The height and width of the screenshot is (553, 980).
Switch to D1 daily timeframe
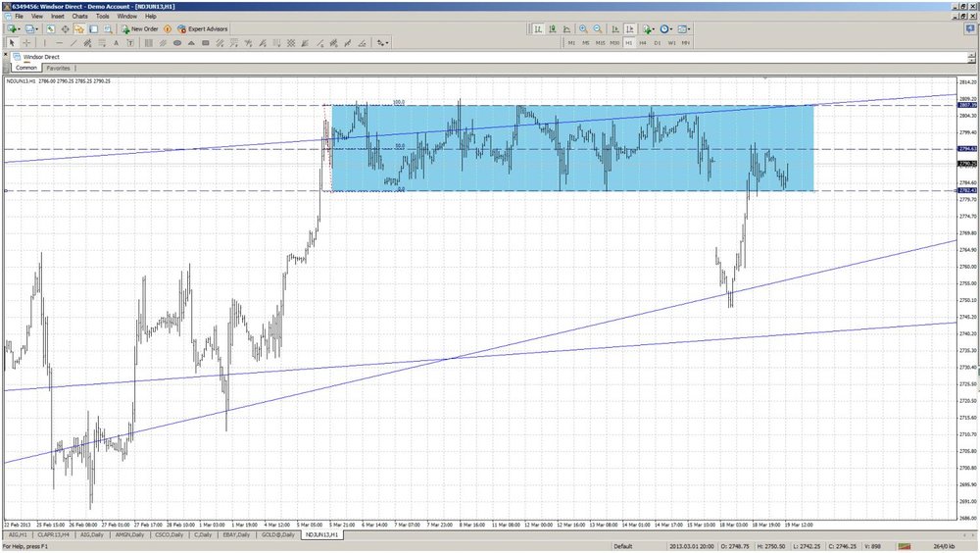[657, 43]
